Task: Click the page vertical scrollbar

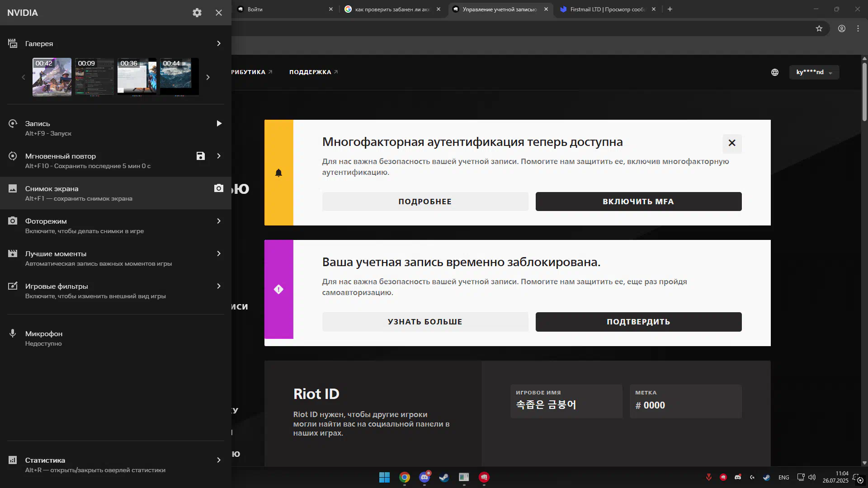Action: [864, 92]
